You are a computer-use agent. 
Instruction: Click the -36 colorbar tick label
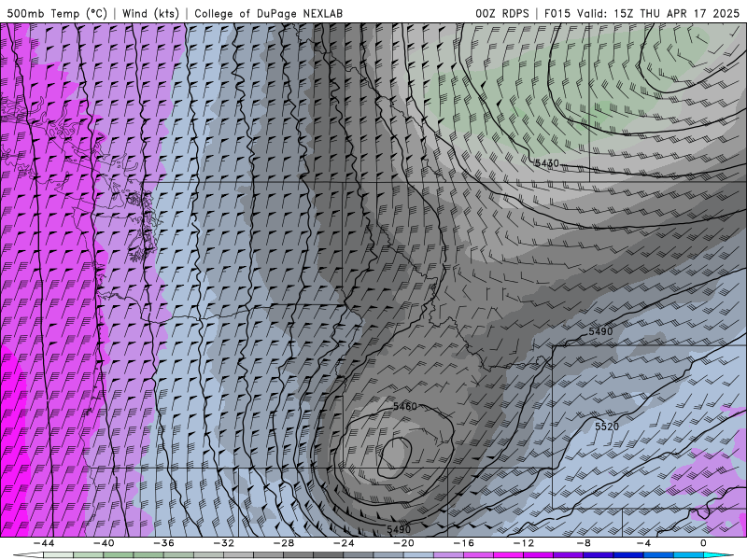164,543
